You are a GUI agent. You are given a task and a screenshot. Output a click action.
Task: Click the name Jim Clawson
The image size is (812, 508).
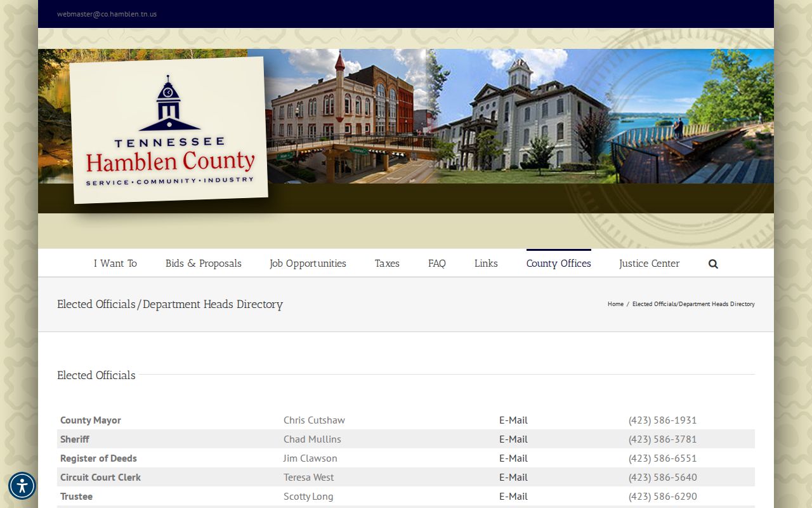[310, 458]
